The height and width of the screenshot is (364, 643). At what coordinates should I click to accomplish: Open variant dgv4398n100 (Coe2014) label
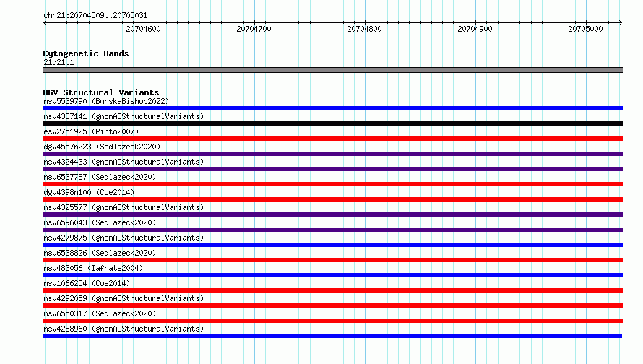tap(89, 192)
